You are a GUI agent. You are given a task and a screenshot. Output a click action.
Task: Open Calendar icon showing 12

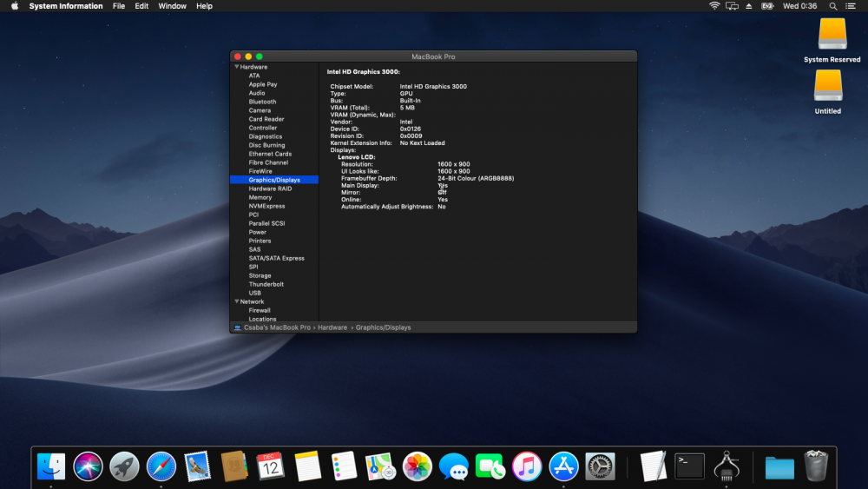[x=271, y=466]
